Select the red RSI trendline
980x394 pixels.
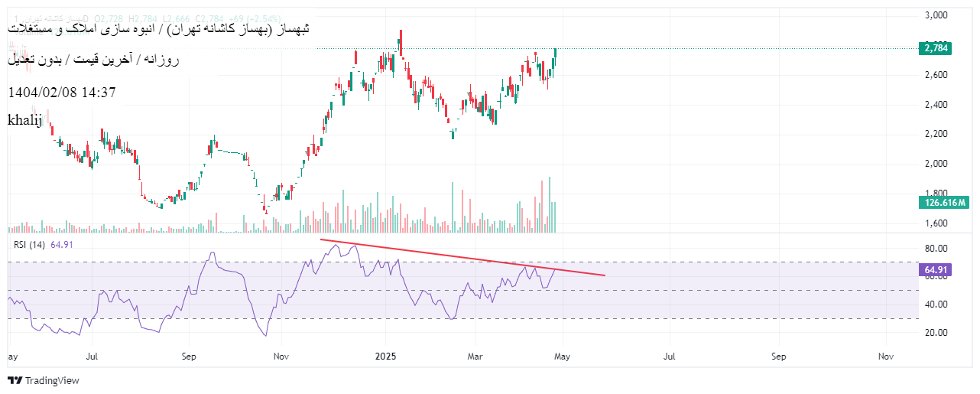coord(459,257)
